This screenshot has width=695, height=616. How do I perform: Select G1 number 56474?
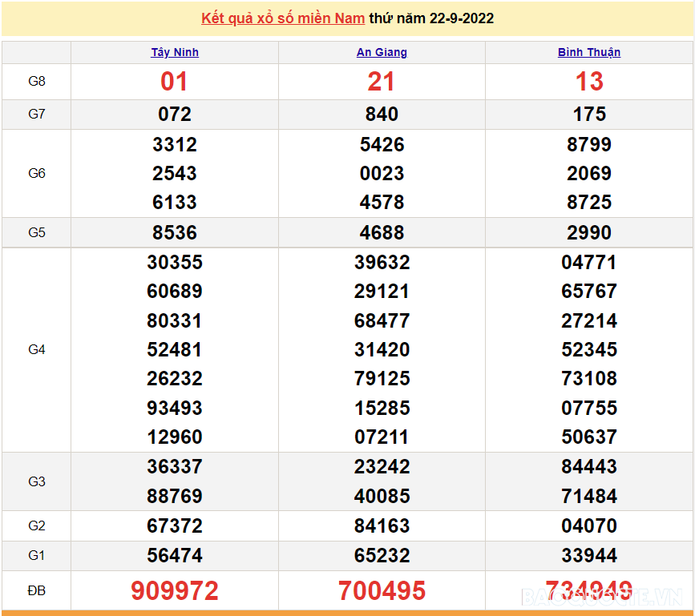[x=175, y=556]
